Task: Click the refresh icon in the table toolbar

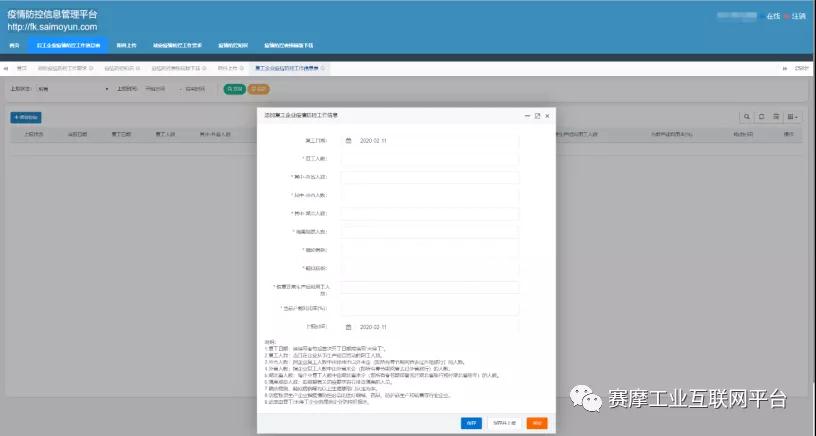Action: pos(762,117)
